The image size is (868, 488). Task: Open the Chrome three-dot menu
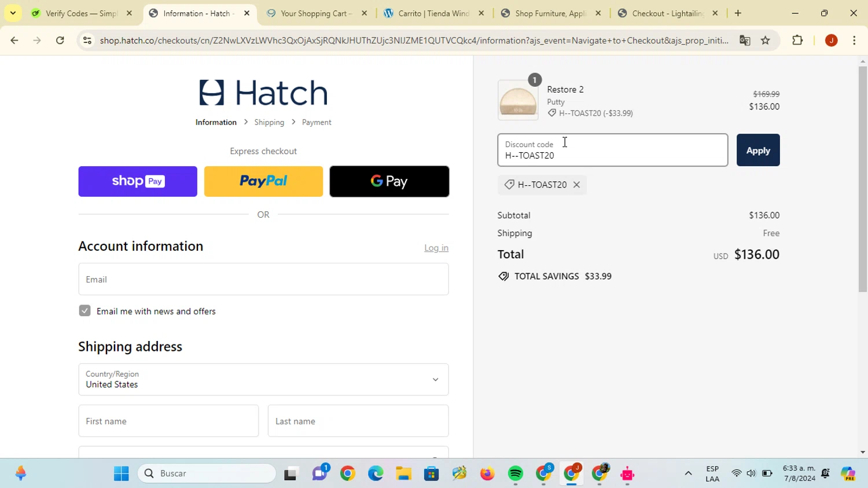pos(855,40)
